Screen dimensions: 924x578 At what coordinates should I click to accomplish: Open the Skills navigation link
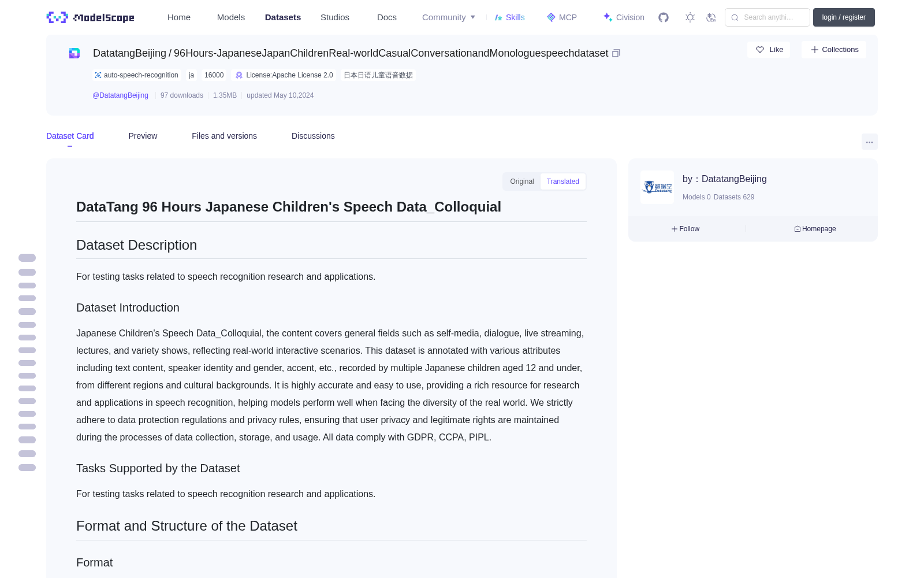(x=510, y=17)
